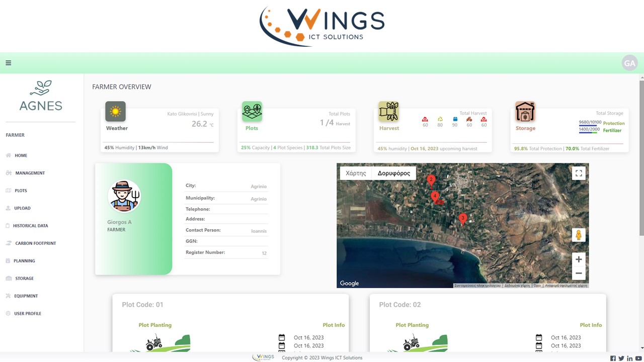Image resolution: width=644 pixels, height=362 pixels.
Task: Open Wings LinkedIn page in footer
Action: pyautogui.click(x=629, y=358)
